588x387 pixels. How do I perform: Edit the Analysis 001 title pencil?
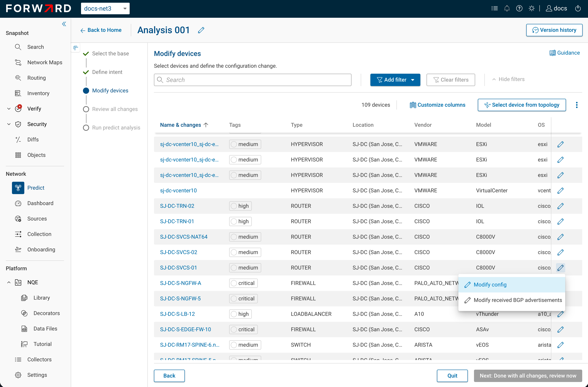[x=201, y=30]
